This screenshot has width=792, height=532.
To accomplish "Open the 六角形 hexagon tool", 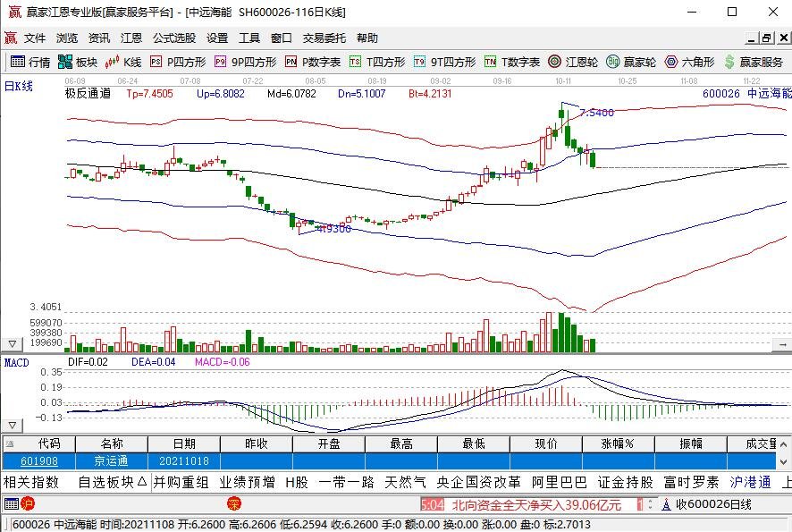I will point(689,63).
